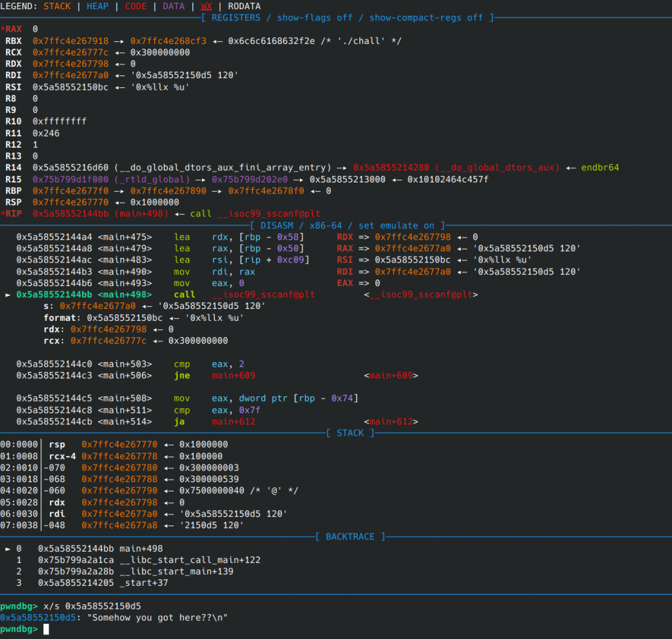The height and width of the screenshot is (639, 672).
Task: Select the RBX register address value
Action: coord(71,41)
